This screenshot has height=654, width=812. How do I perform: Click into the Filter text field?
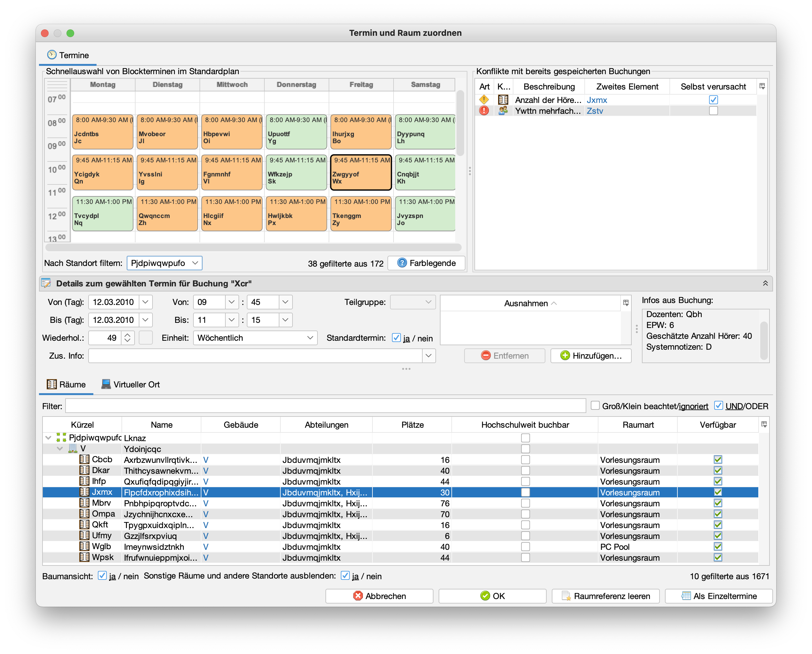325,406
